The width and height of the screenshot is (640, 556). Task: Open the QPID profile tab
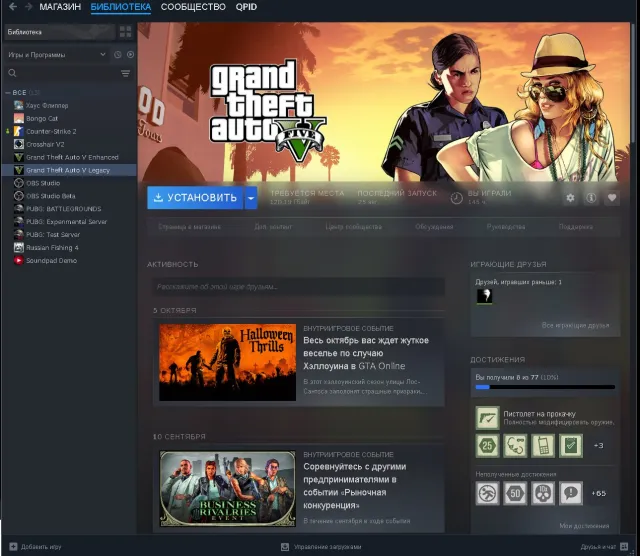(246, 7)
